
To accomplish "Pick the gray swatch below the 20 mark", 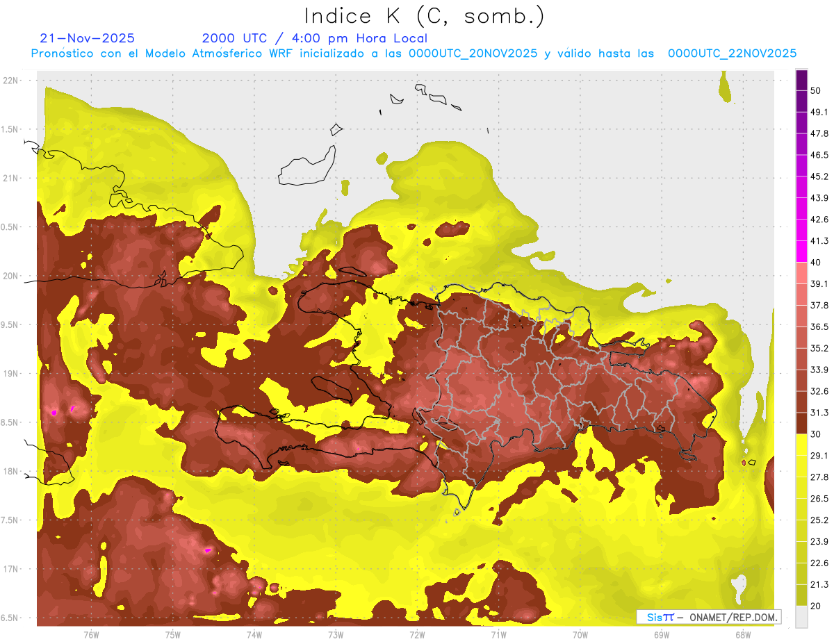I will coord(801,616).
